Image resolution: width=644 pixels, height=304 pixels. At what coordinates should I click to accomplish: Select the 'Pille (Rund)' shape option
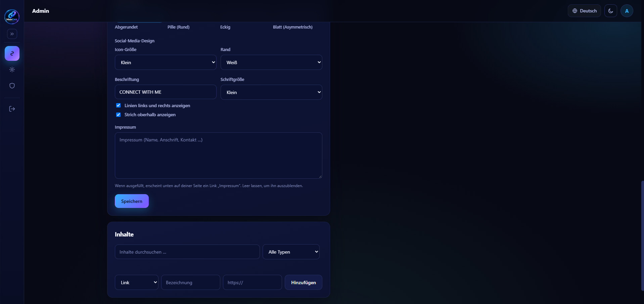(x=178, y=27)
